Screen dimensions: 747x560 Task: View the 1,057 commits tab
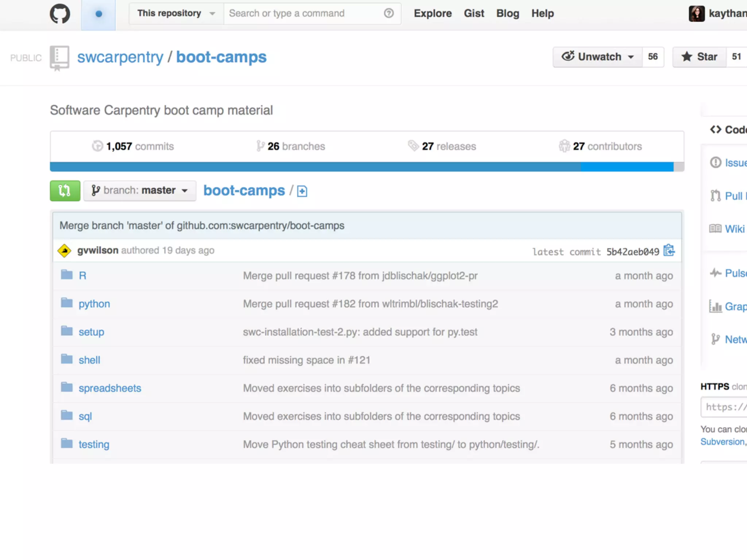pos(133,146)
